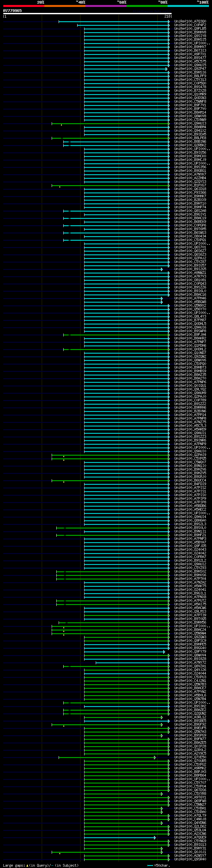Select label UniRef100_Q9ZP47
The height and width of the screenshot is (868, 212).
coord(190,69)
